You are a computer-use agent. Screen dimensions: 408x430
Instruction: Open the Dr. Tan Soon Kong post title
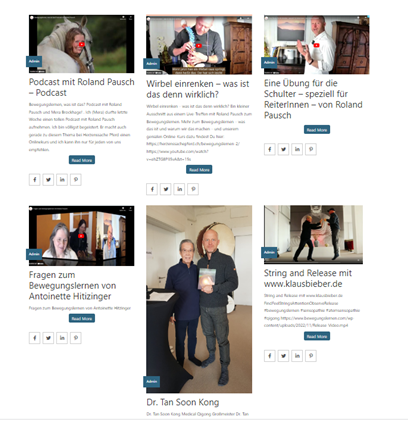tap(183, 402)
